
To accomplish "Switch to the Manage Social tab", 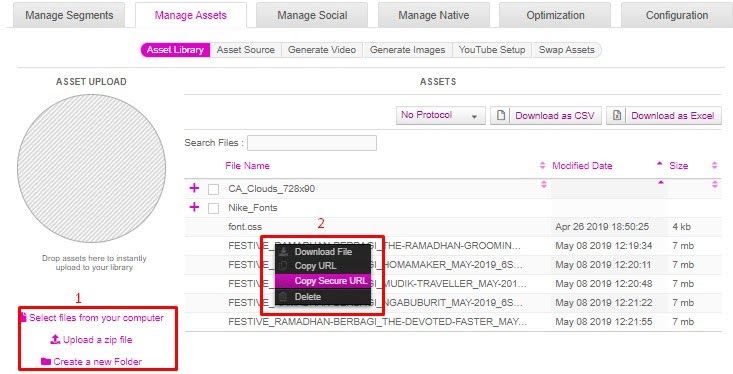I will (x=312, y=15).
